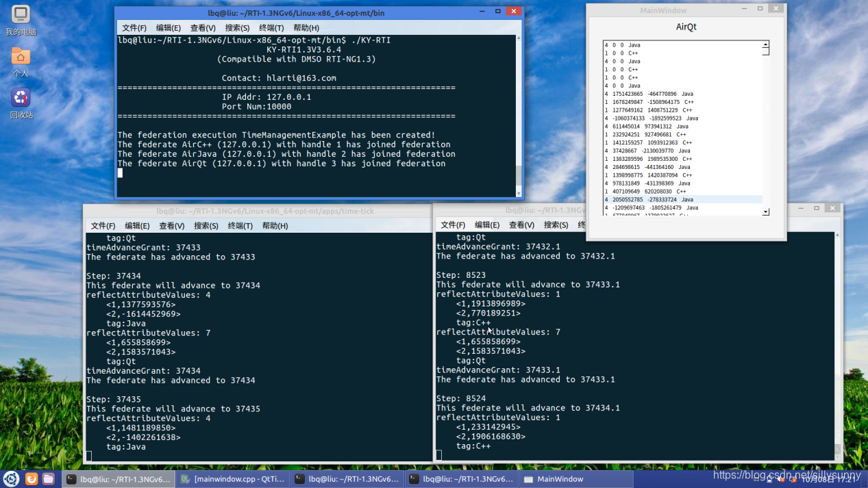Click the KY-RTI bin terminal title bar
The image size is (868, 488).
point(296,13)
